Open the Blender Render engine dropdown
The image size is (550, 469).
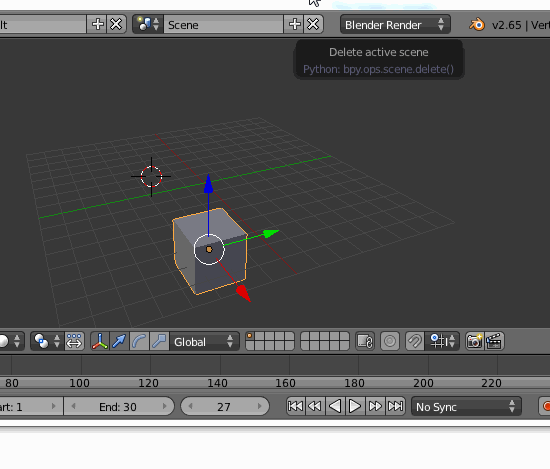click(395, 25)
